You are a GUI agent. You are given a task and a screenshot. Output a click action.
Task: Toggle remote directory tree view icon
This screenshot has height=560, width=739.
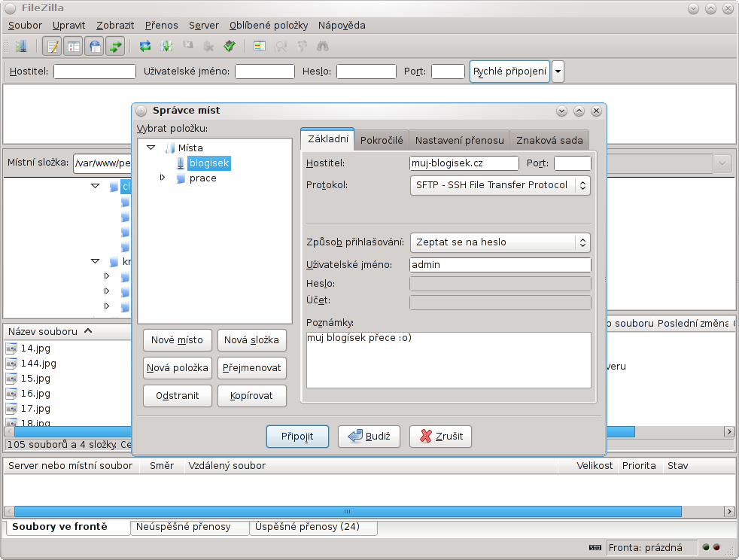coord(95,46)
